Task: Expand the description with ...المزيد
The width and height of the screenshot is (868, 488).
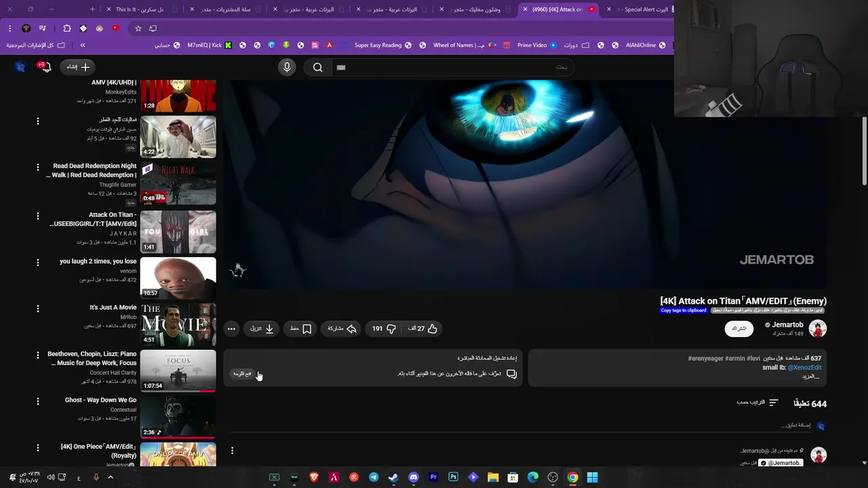Action: tap(812, 376)
